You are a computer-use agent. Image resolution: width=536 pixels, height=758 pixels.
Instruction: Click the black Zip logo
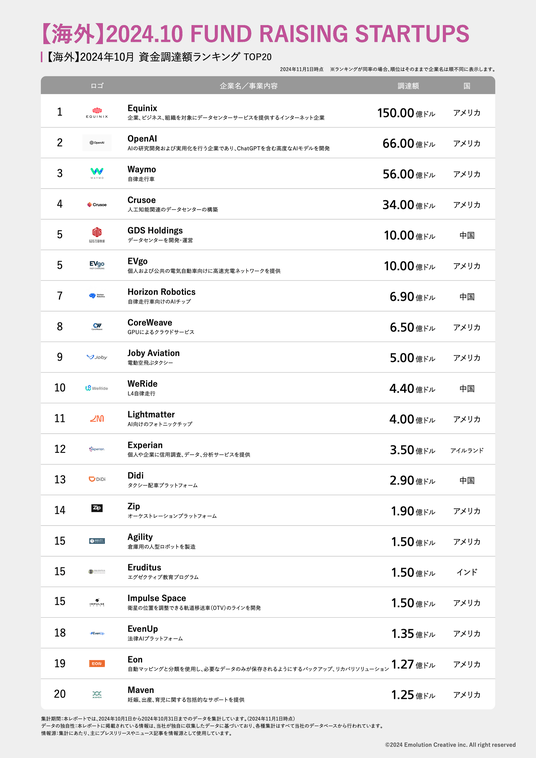tap(97, 508)
